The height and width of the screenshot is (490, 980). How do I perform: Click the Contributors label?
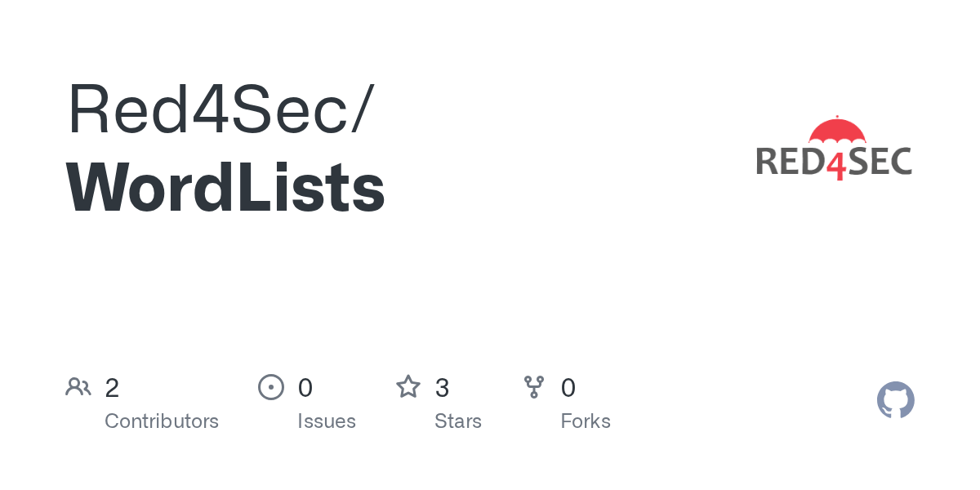point(162,421)
